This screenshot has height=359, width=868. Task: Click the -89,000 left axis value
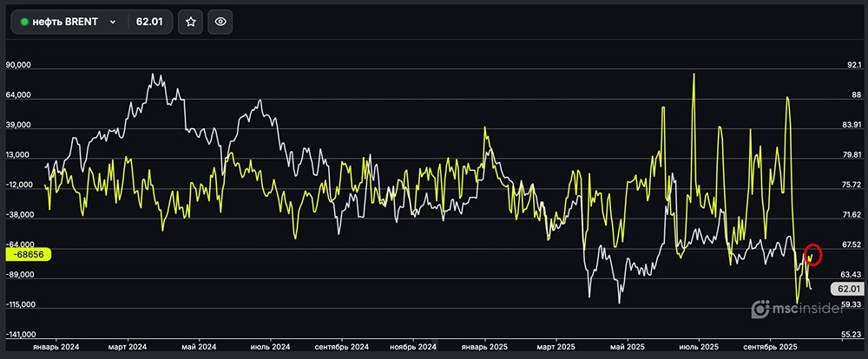click(19, 275)
